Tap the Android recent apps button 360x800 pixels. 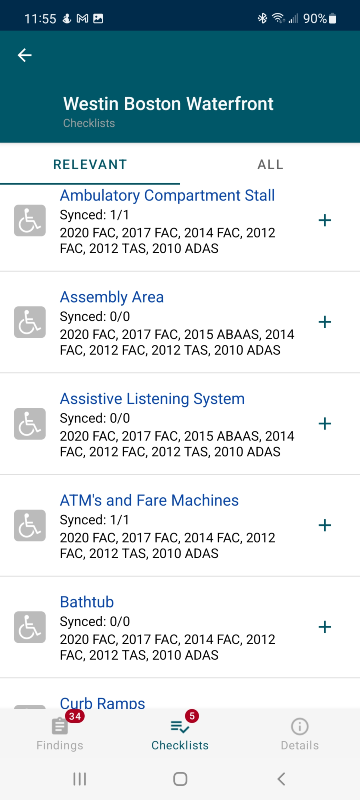coord(79,779)
